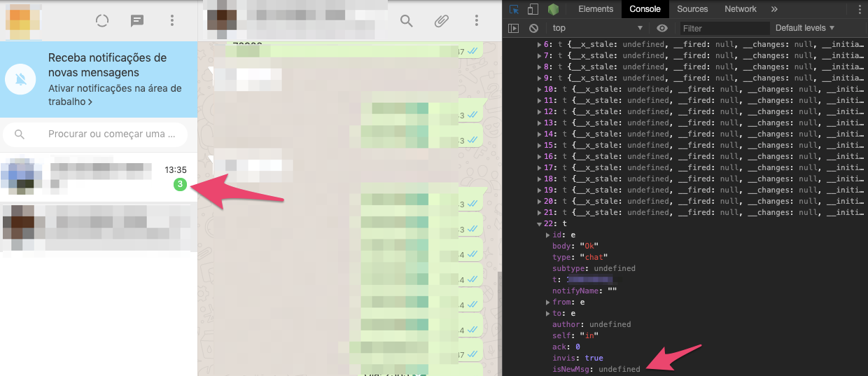
Task: Expand console entry 6
Action: coord(539,45)
